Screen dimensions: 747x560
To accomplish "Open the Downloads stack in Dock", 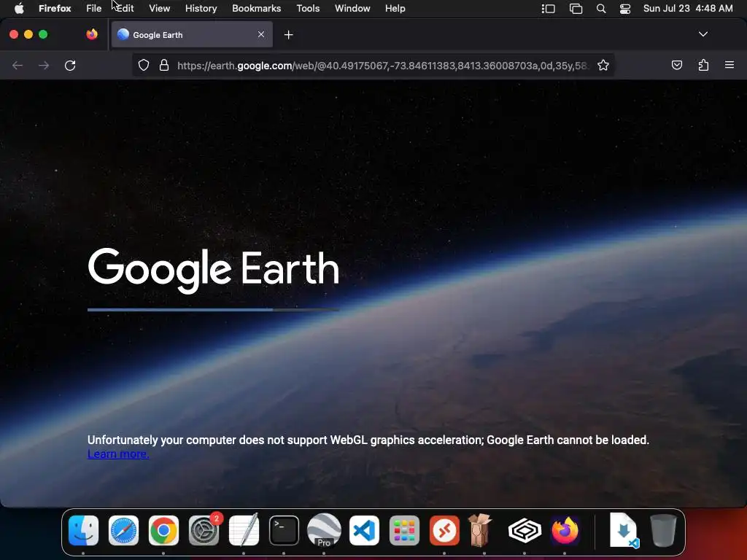I will point(624,531).
